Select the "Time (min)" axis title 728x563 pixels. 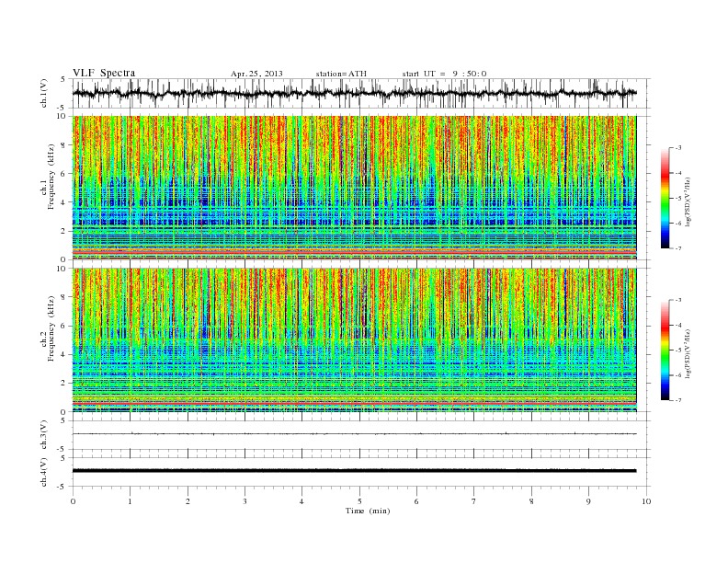point(368,511)
